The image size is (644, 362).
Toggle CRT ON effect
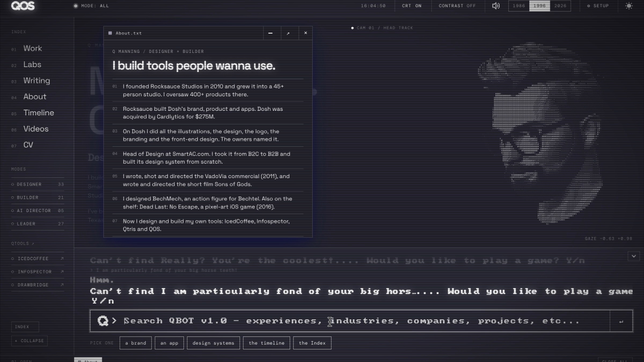tap(412, 6)
